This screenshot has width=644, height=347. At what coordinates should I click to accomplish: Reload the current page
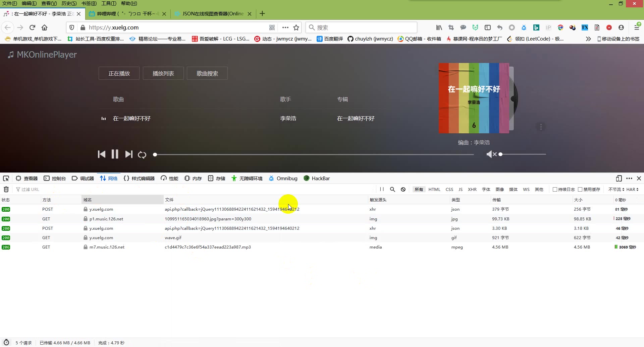[x=32, y=27]
